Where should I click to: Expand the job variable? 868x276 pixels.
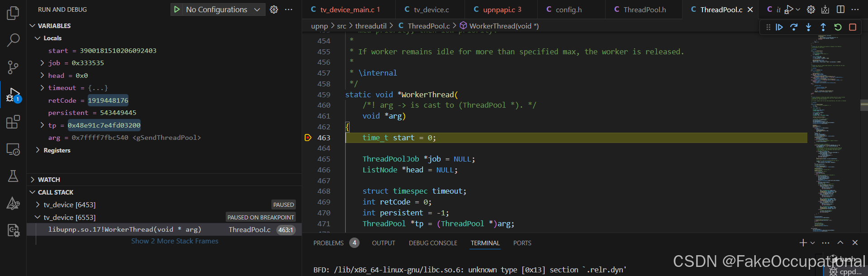coord(42,63)
